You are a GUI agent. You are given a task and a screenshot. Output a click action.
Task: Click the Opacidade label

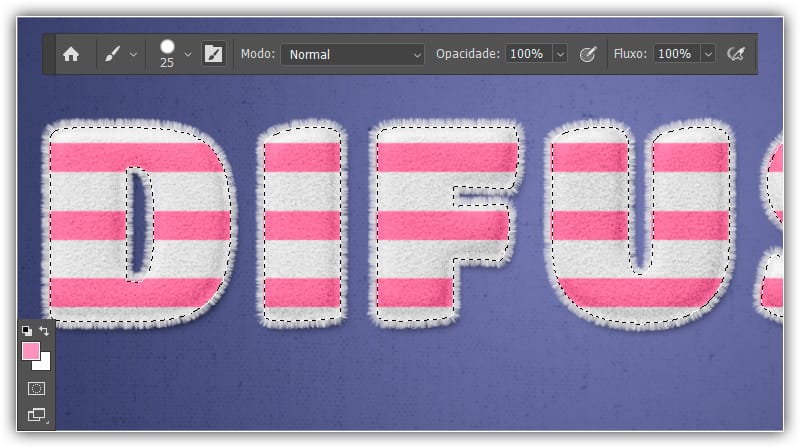click(467, 54)
